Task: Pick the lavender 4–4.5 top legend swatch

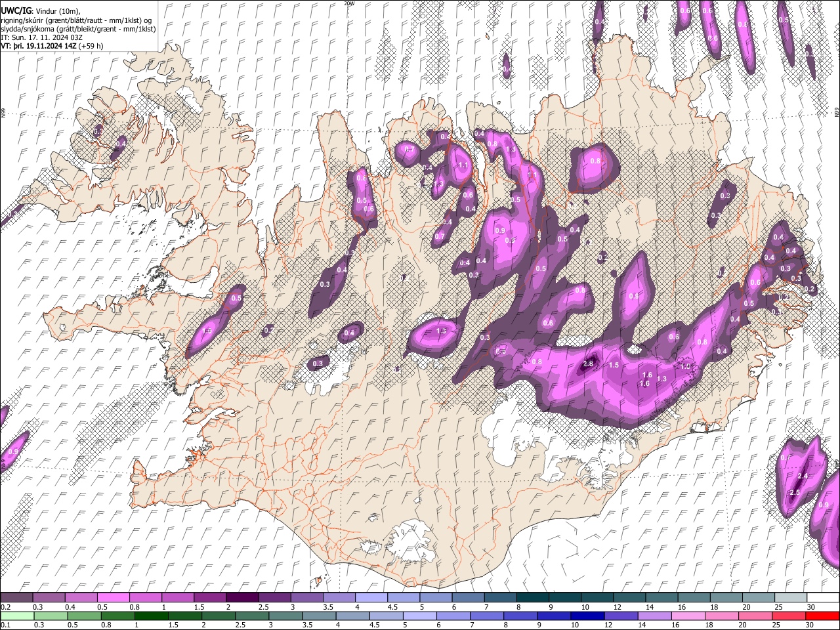Action: tap(371, 598)
